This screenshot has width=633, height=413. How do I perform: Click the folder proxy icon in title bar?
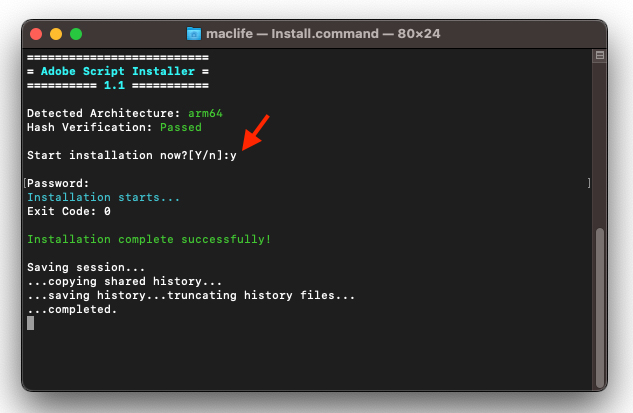193,34
